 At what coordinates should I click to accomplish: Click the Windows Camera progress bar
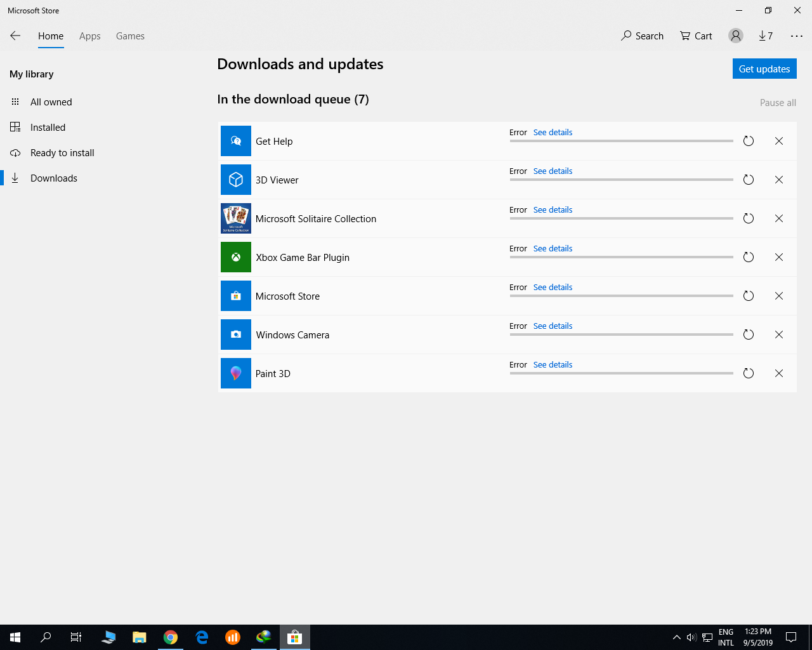[x=622, y=335]
